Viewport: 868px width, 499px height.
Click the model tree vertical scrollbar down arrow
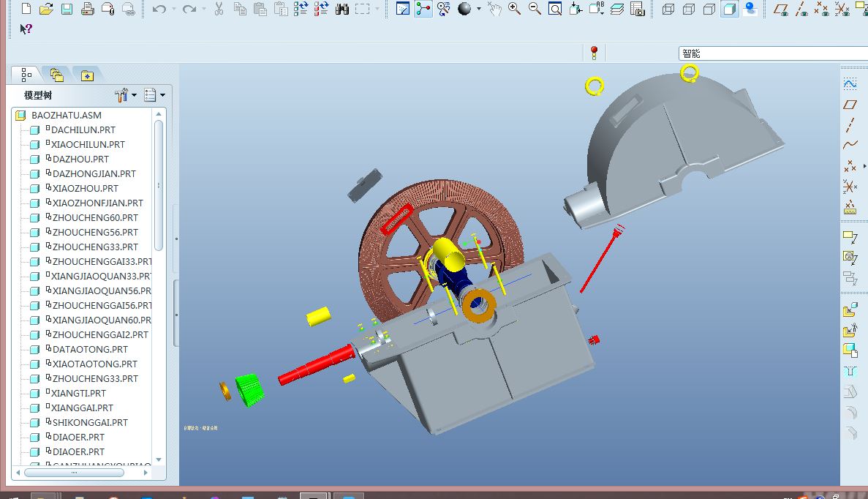159,459
